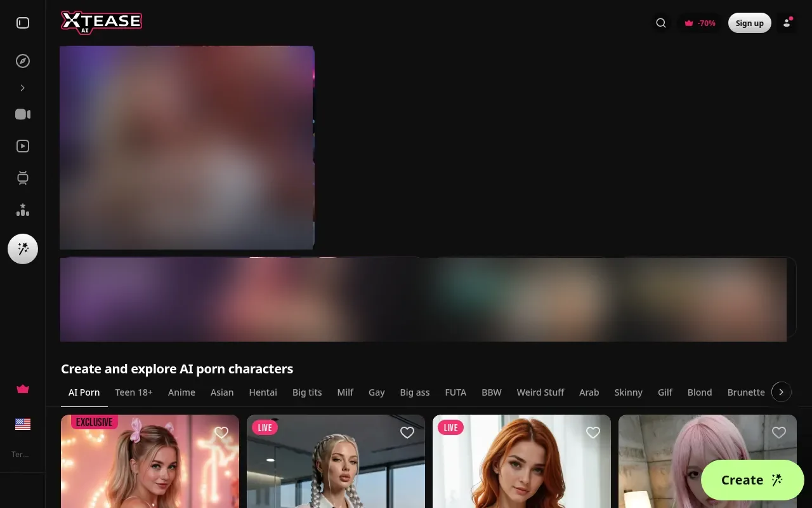The width and height of the screenshot is (812, 508).
Task: Toggle the sidebar panel icon at top
Action: pyautogui.click(x=23, y=23)
